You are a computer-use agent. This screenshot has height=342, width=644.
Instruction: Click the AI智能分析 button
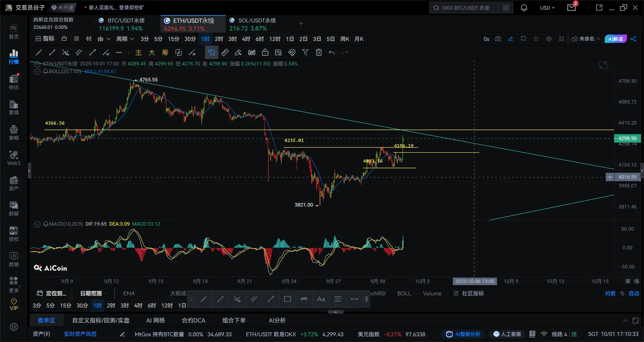coord(463,334)
